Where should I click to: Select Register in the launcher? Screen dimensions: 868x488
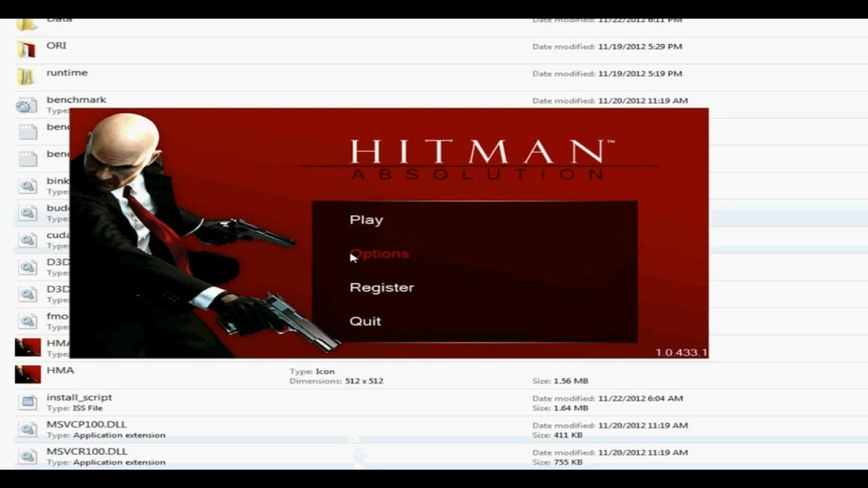pos(382,287)
